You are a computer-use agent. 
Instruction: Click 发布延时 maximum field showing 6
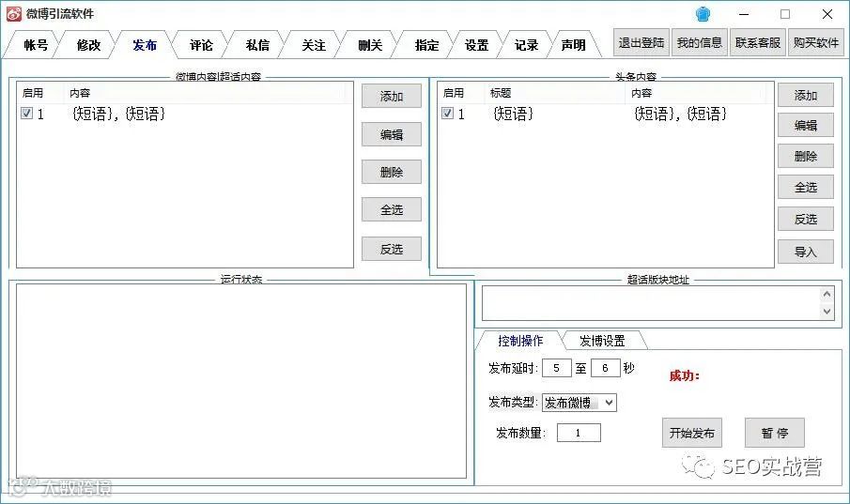pos(605,368)
